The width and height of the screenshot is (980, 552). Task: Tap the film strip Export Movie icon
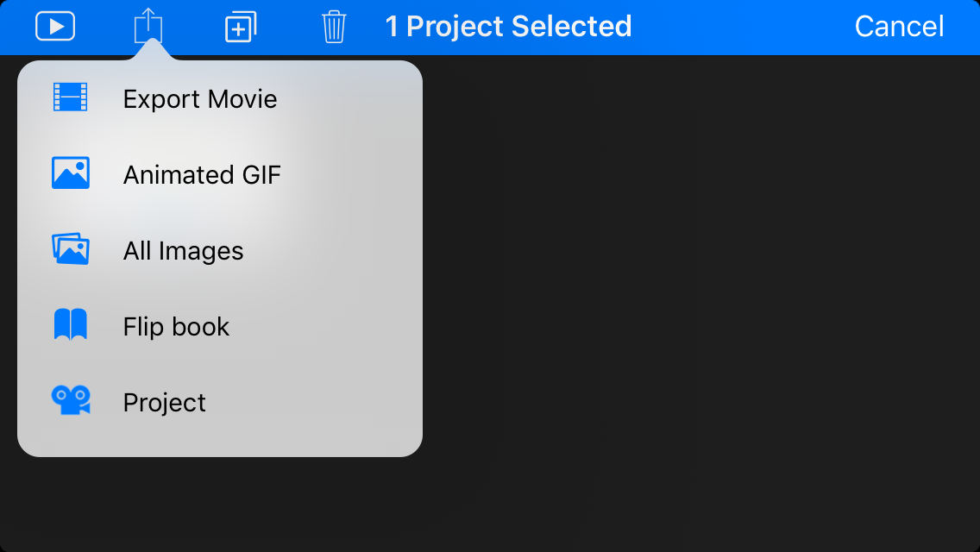70,97
